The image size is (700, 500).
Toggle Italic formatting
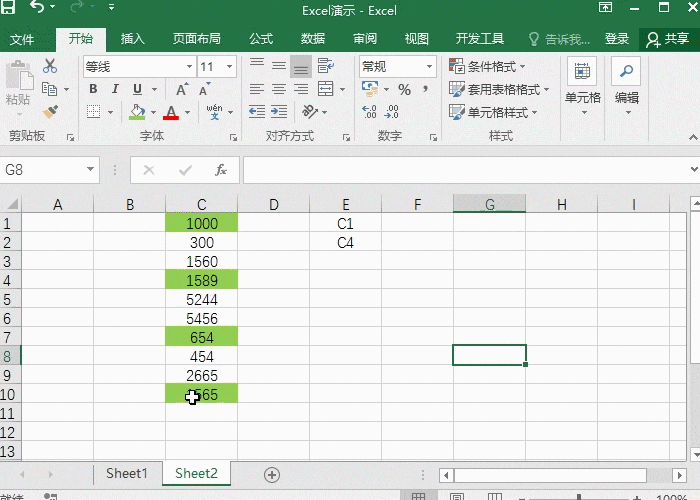tap(115, 89)
